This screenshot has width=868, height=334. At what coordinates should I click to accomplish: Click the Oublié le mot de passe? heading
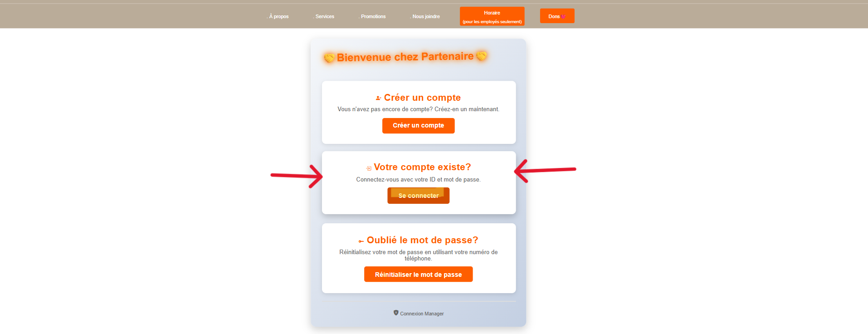(x=422, y=240)
